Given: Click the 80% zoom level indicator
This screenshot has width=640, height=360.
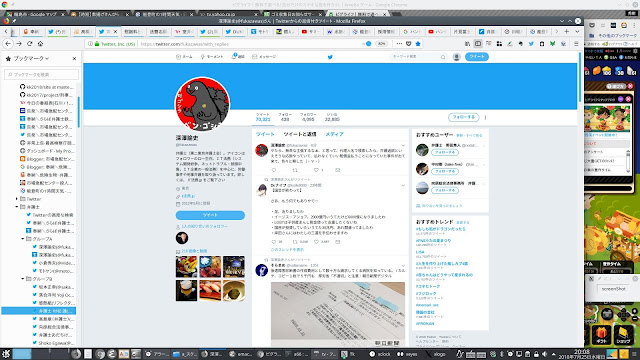Looking at the screenshot, I should coord(381,44).
